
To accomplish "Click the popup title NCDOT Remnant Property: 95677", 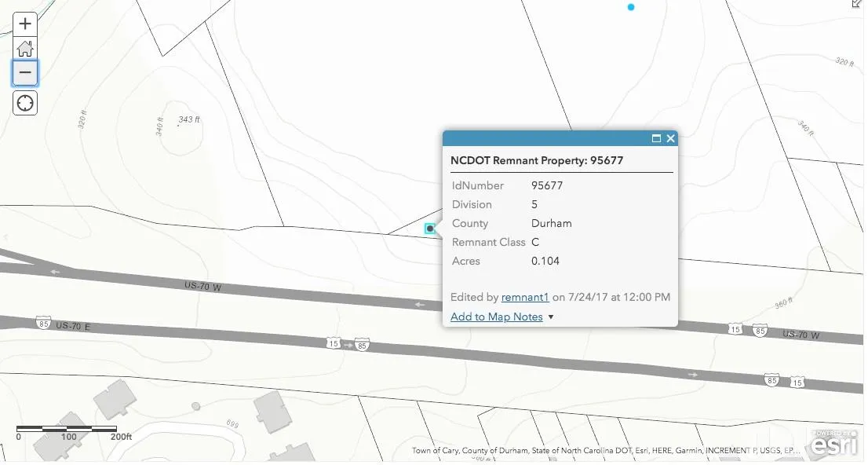I will [537, 160].
